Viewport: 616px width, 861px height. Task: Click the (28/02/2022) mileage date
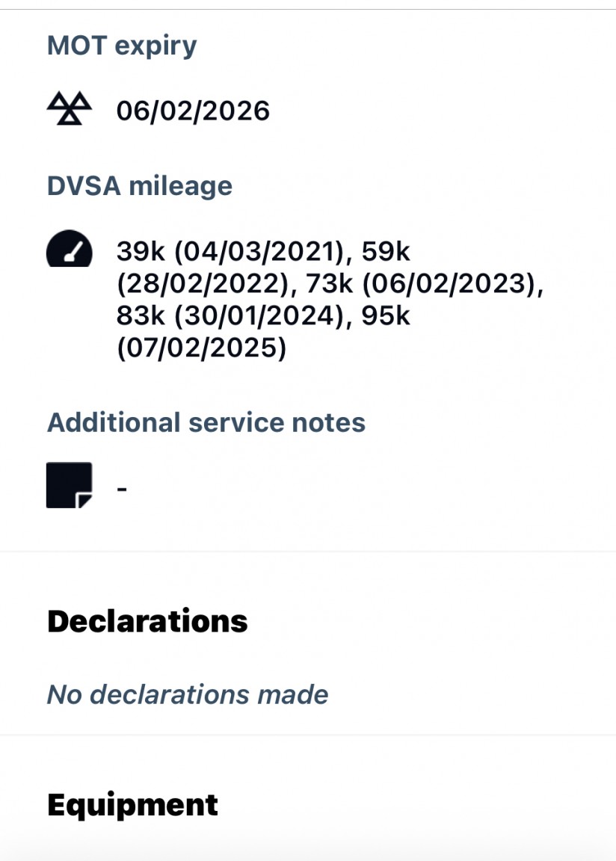coord(202,284)
